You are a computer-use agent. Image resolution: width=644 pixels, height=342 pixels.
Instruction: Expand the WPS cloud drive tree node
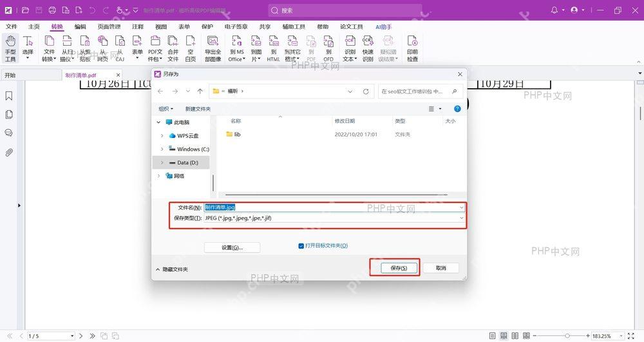162,135
